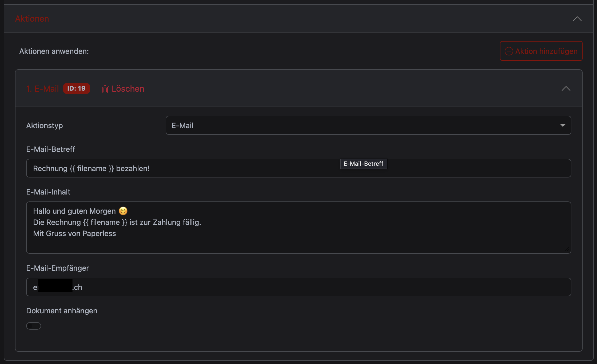Open the Aktionstyp dropdown arrow
The height and width of the screenshot is (364, 597).
point(563,126)
